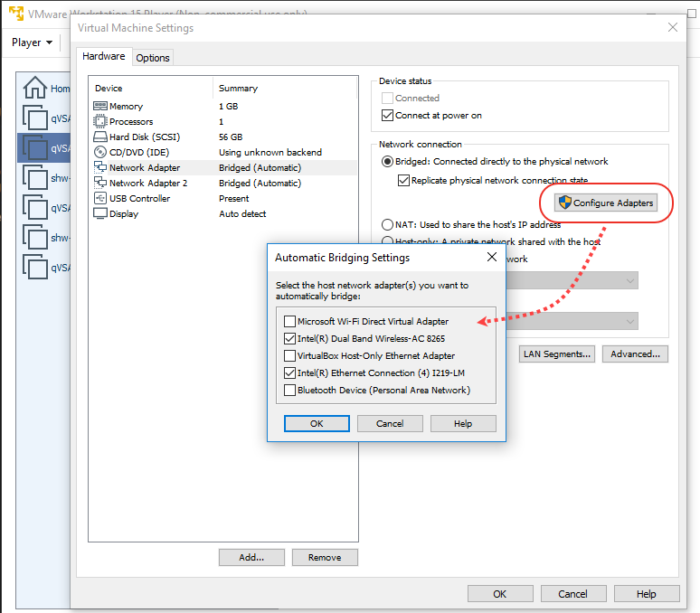
Task: Click the Display monitor icon
Action: click(100, 213)
